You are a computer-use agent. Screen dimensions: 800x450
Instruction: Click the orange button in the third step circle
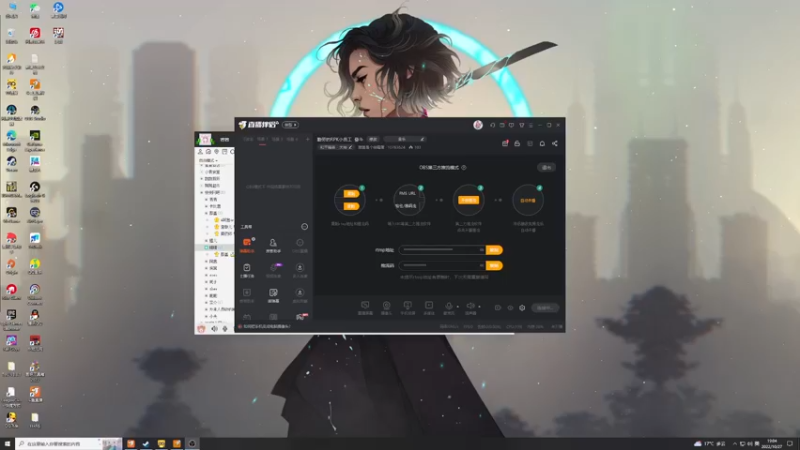468,200
